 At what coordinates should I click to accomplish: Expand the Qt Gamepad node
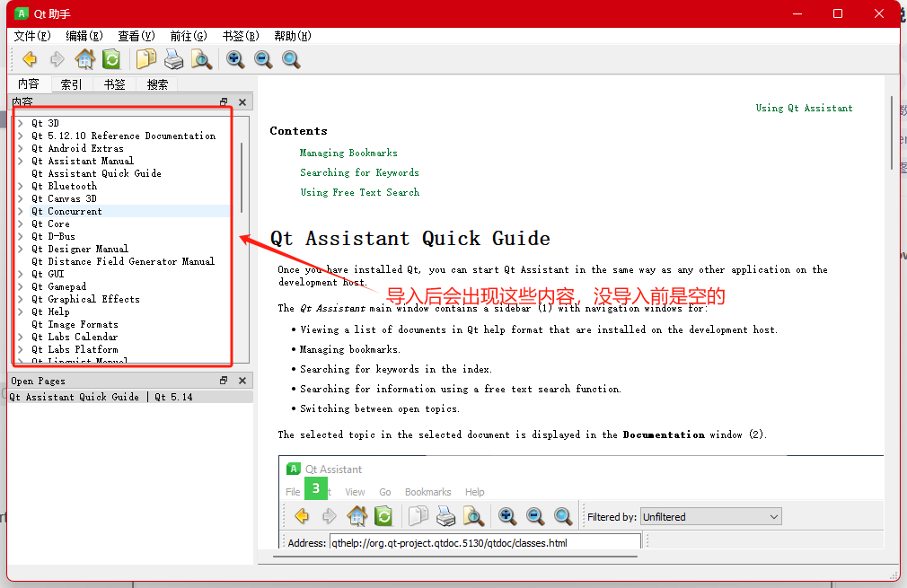tap(21, 286)
